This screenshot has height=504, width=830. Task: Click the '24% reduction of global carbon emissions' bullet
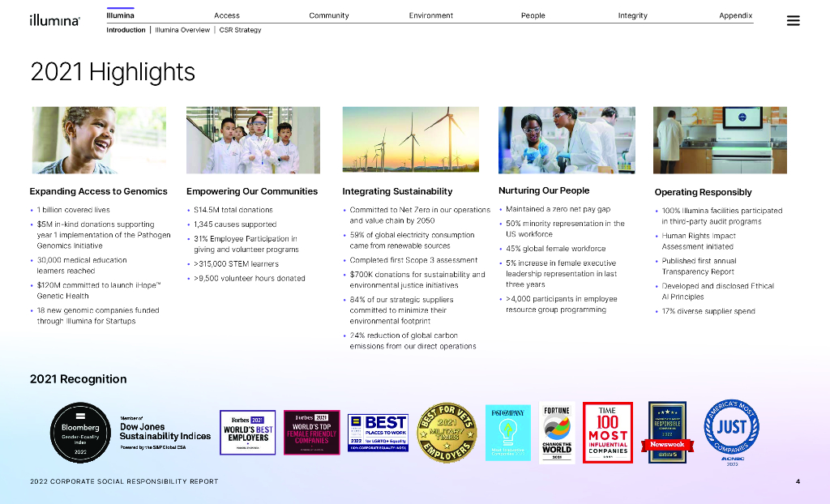click(x=413, y=340)
